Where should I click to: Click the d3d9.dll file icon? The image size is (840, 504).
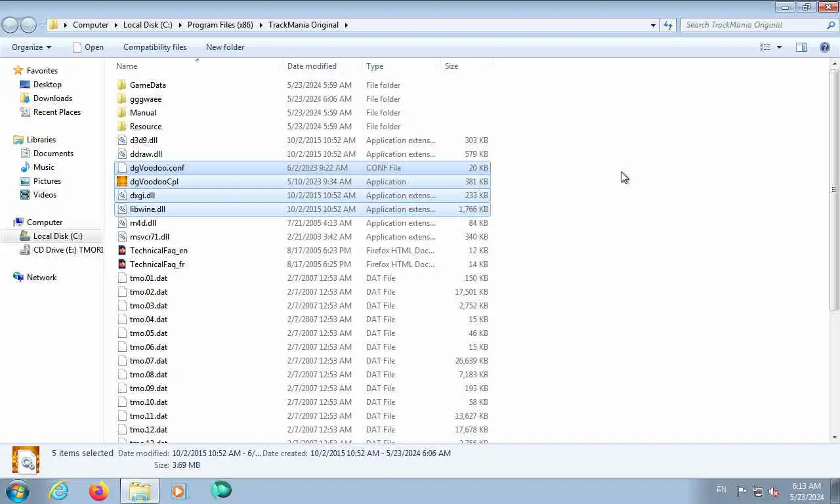(121, 140)
